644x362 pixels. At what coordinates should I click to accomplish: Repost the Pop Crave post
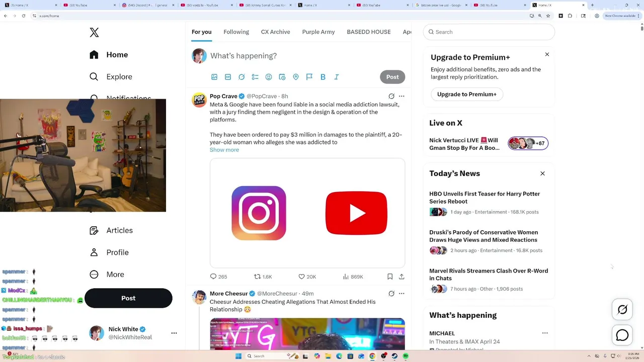click(263, 277)
